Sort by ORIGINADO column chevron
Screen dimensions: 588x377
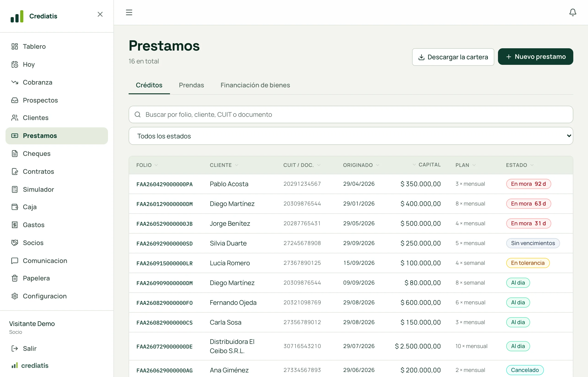click(377, 165)
